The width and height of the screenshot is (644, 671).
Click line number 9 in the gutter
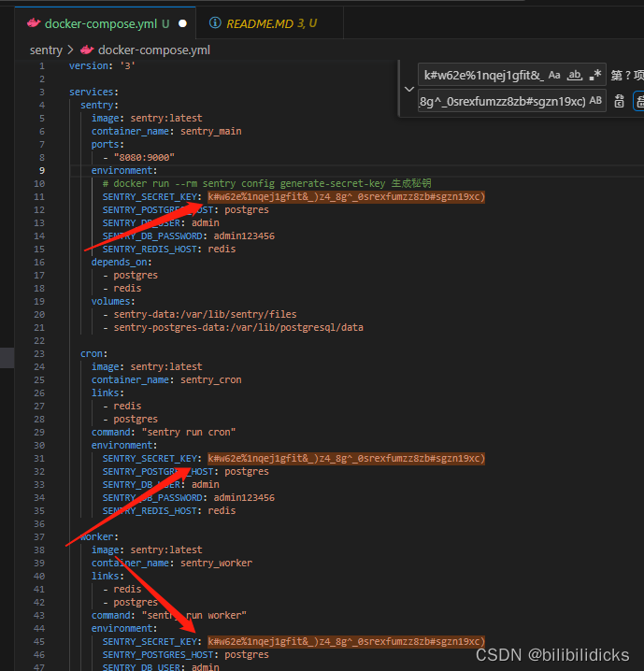click(x=42, y=170)
